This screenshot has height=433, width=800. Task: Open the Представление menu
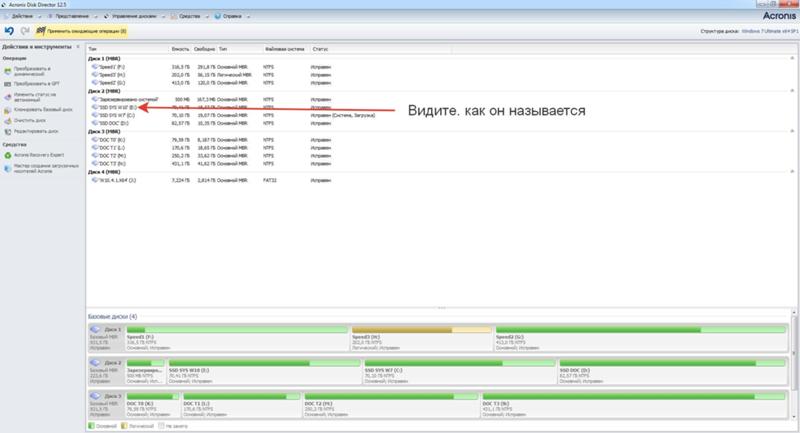71,16
